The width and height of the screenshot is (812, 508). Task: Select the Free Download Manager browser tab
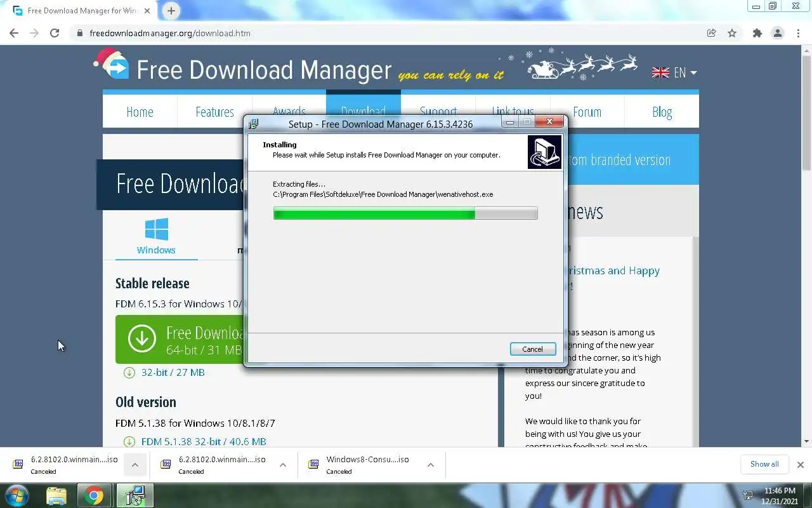[x=81, y=11]
